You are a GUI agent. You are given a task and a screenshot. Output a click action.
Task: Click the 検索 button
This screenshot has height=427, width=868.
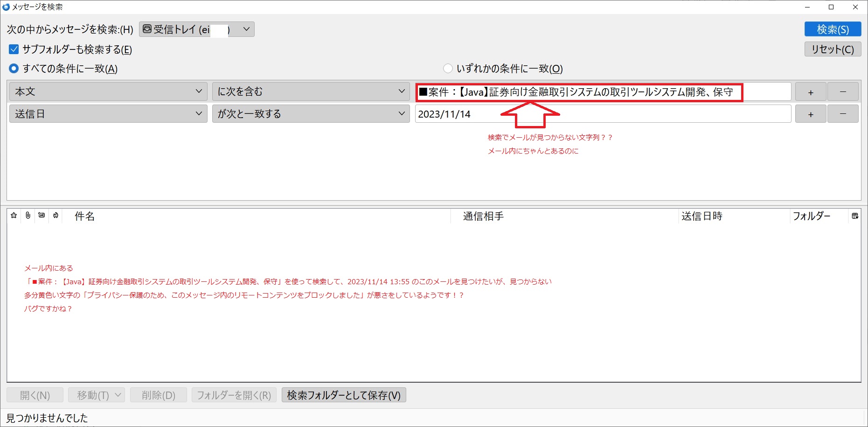click(833, 29)
